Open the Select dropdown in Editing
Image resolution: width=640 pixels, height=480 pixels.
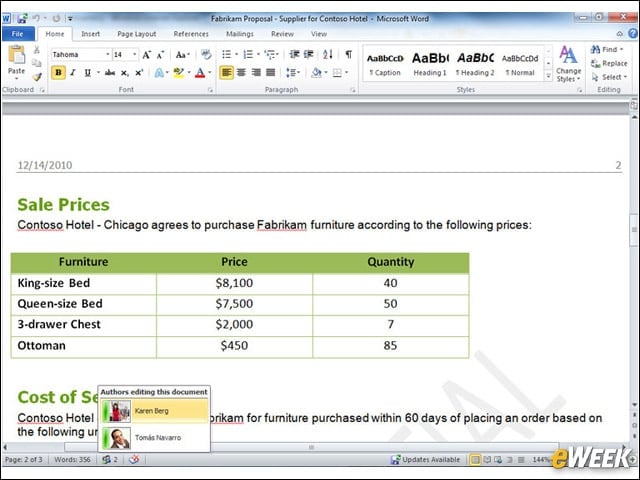610,77
